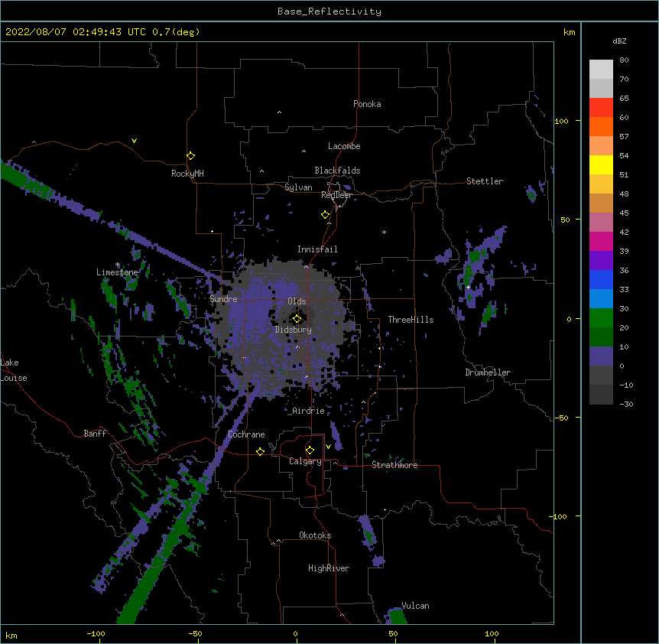Pick the bright orange 57-60 dBZ swatch
Image resolution: width=659 pixels, height=644 pixels.
pos(601,126)
